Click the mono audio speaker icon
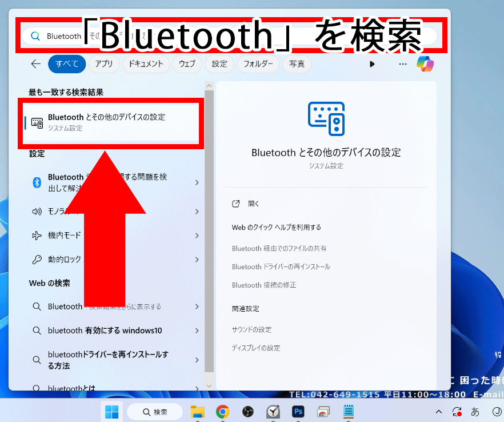Image resolution: width=504 pixels, height=422 pixels. pyautogui.click(x=37, y=212)
